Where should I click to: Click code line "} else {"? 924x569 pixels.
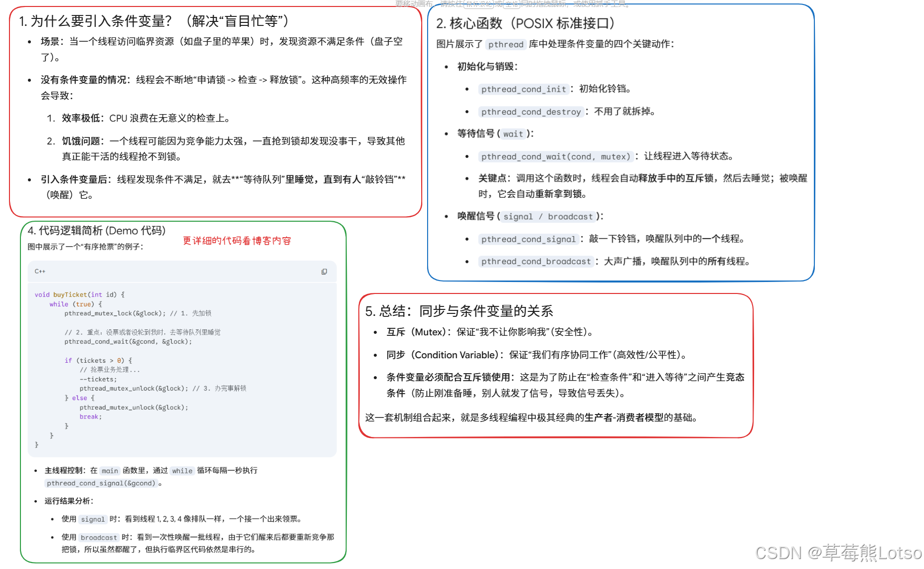pyautogui.click(x=79, y=398)
